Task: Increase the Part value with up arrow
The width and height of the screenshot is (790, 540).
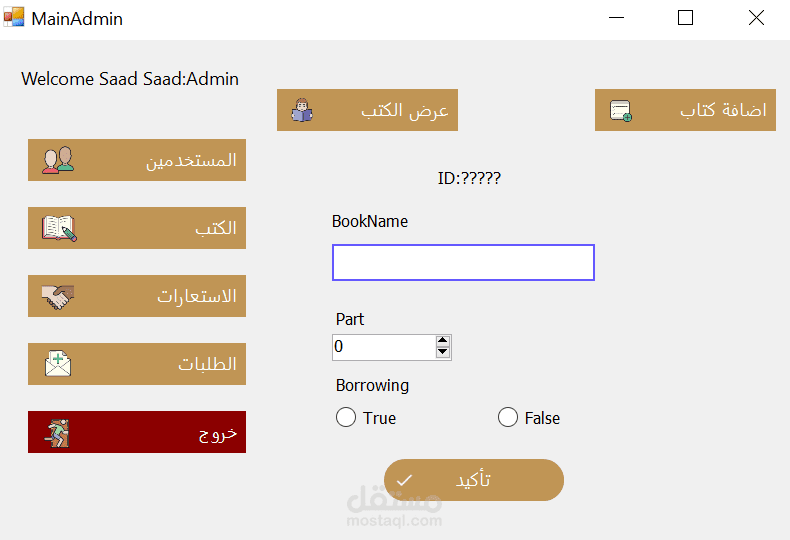Action: pos(443,341)
